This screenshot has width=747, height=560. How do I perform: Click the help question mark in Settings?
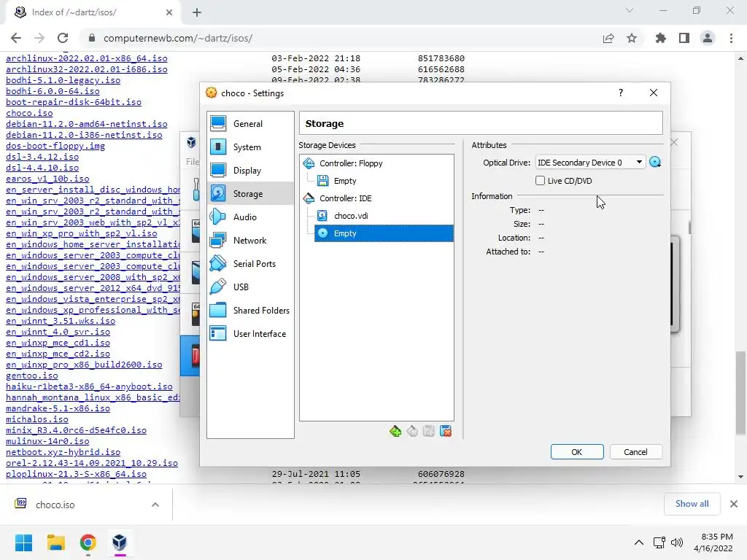click(x=620, y=93)
